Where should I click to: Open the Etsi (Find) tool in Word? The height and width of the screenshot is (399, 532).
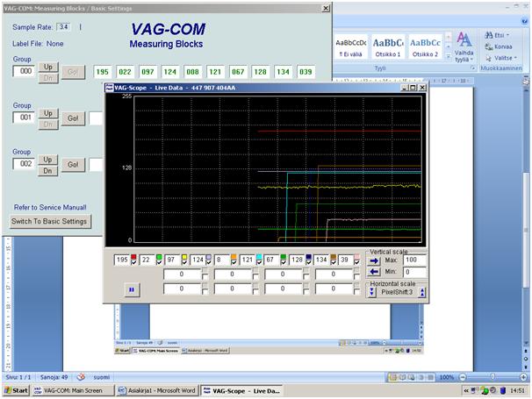click(x=496, y=36)
